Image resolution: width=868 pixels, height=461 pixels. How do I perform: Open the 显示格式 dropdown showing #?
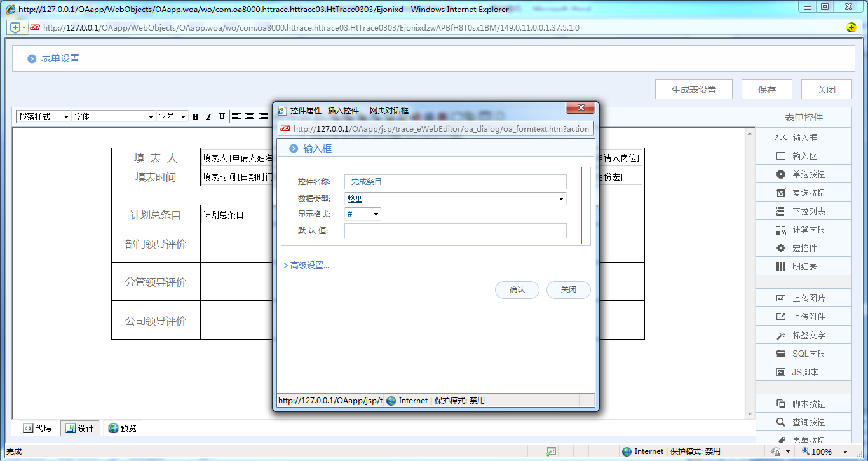coord(376,214)
